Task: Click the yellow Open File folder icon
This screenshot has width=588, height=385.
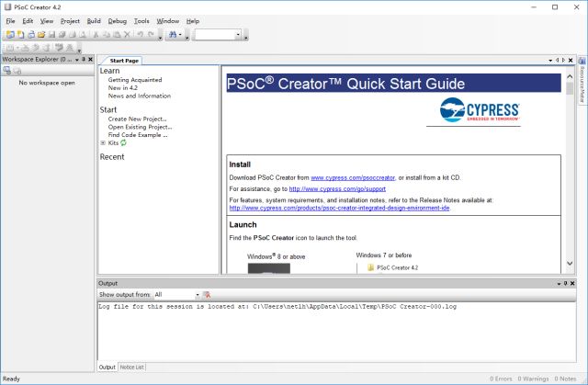Action: click(x=41, y=35)
